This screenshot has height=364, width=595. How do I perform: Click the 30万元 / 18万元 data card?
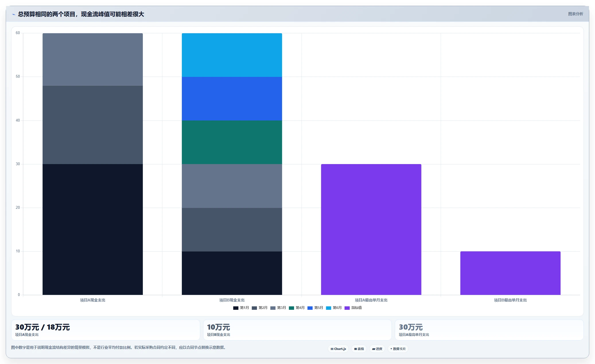coord(106,330)
